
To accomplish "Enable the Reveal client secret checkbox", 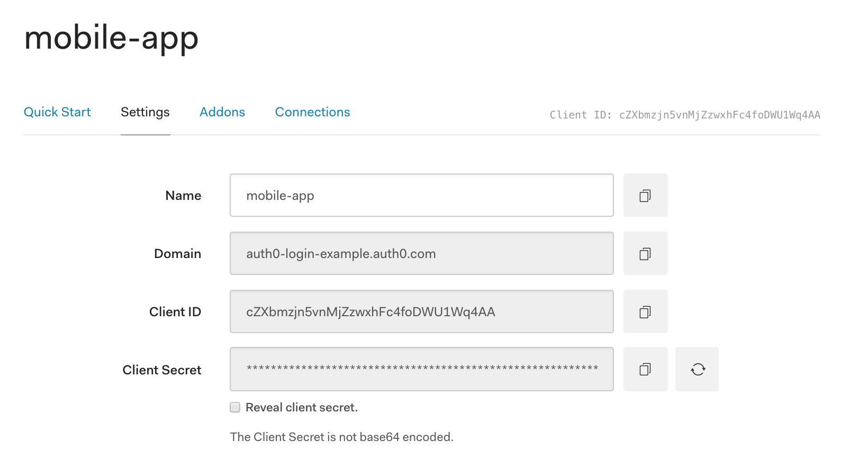I will pos(235,407).
